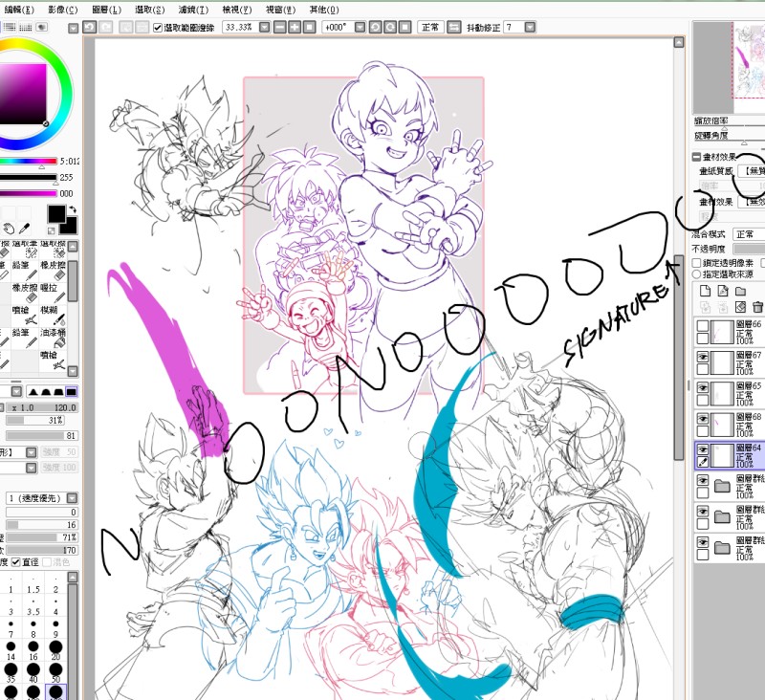
Task: Click the redo arrow button in toolbar
Action: 105,27
